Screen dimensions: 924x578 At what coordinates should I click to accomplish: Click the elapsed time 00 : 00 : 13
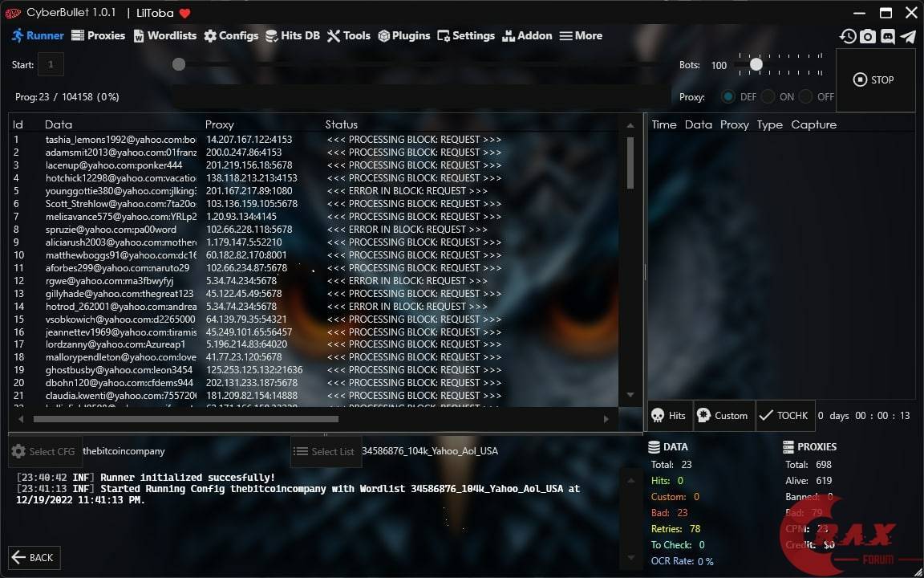(x=883, y=416)
